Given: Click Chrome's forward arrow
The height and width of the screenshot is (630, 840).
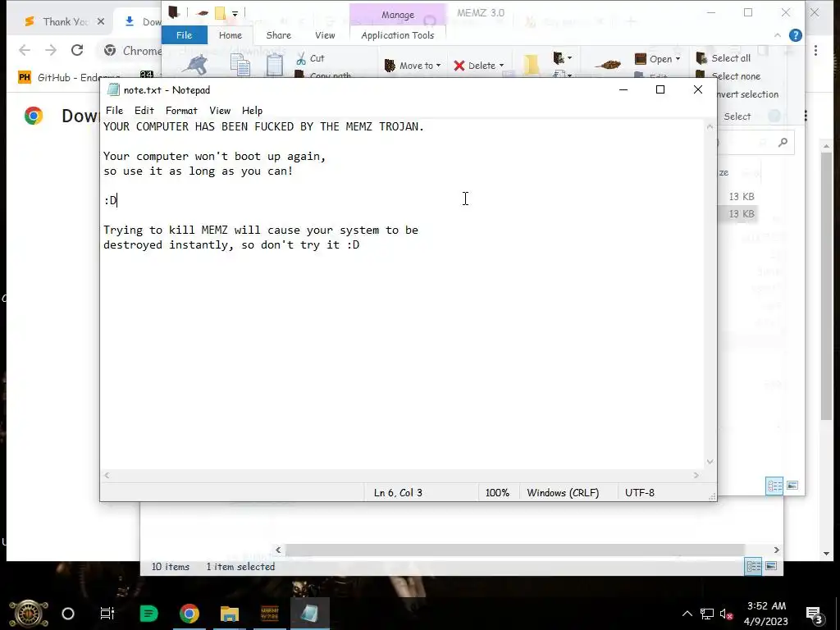Looking at the screenshot, I should 51,50.
